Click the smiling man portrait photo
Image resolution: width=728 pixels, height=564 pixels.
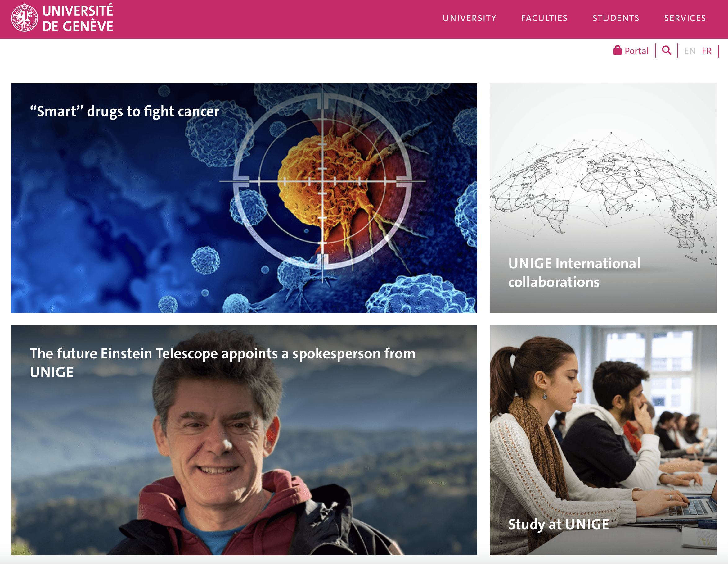point(244,440)
